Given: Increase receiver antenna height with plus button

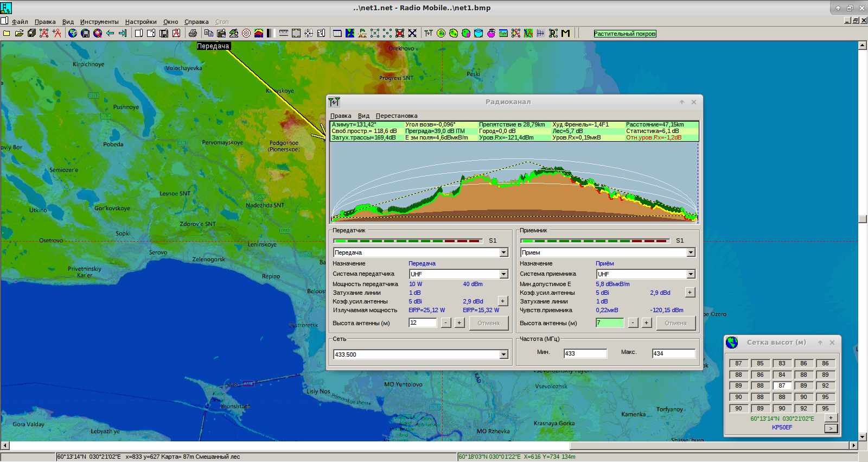Looking at the screenshot, I should tap(646, 323).
